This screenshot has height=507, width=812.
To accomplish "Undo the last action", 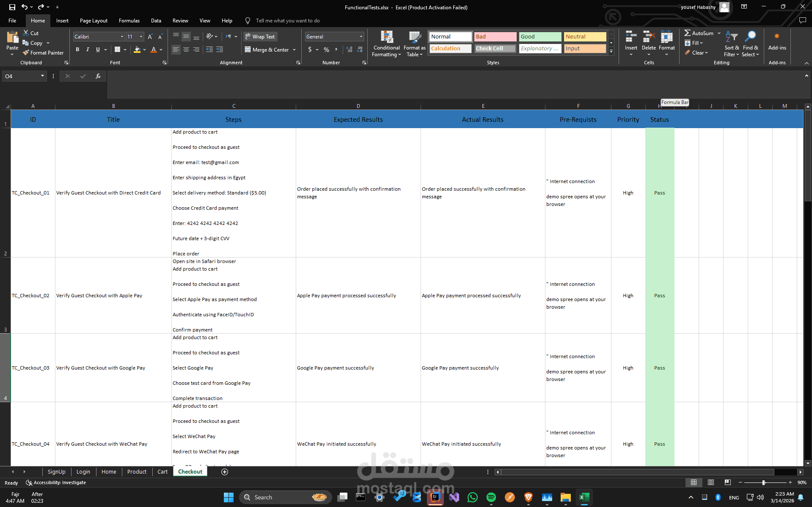I will (x=25, y=7).
